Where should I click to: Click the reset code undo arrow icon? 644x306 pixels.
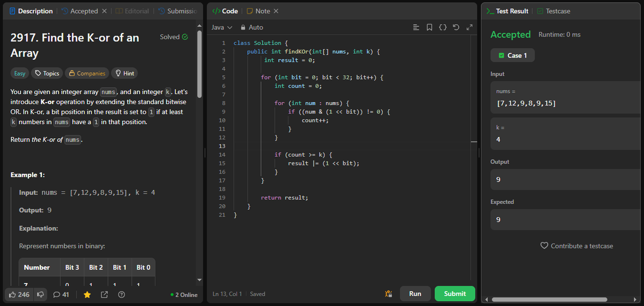455,27
